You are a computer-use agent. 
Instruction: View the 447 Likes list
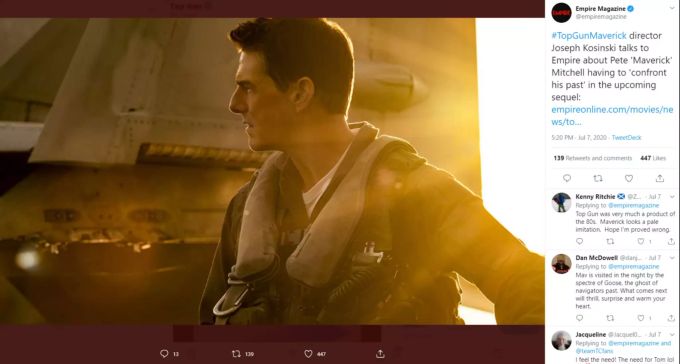(653, 158)
